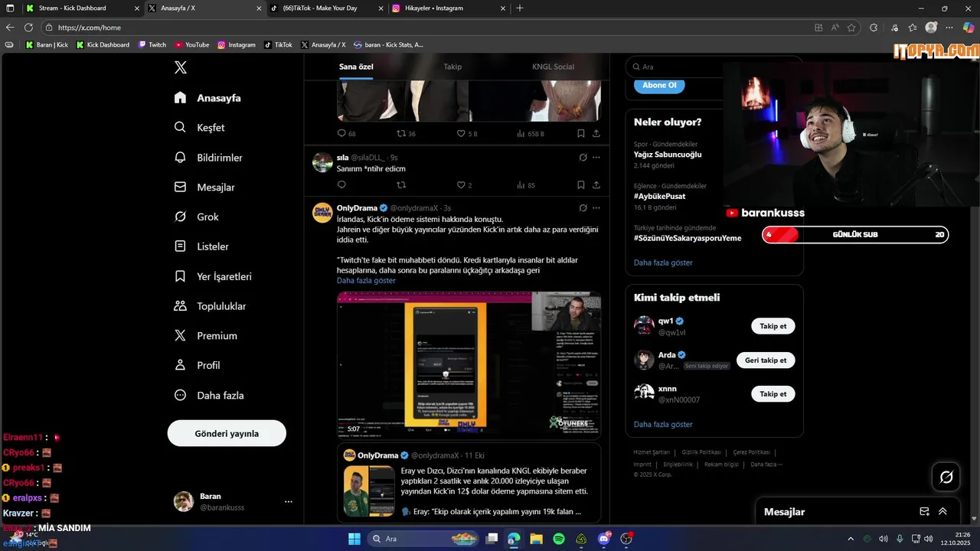Open Keşfet explore page

[199, 128]
